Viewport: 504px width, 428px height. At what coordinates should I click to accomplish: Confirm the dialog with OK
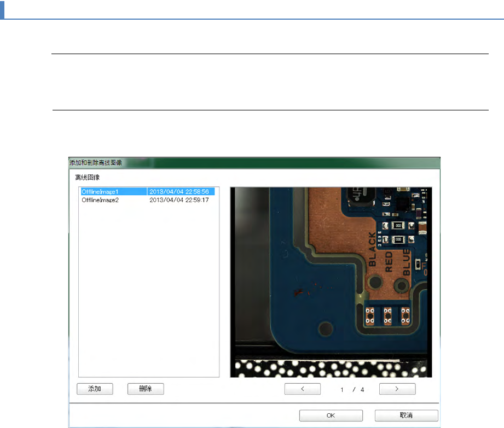tap(331, 415)
